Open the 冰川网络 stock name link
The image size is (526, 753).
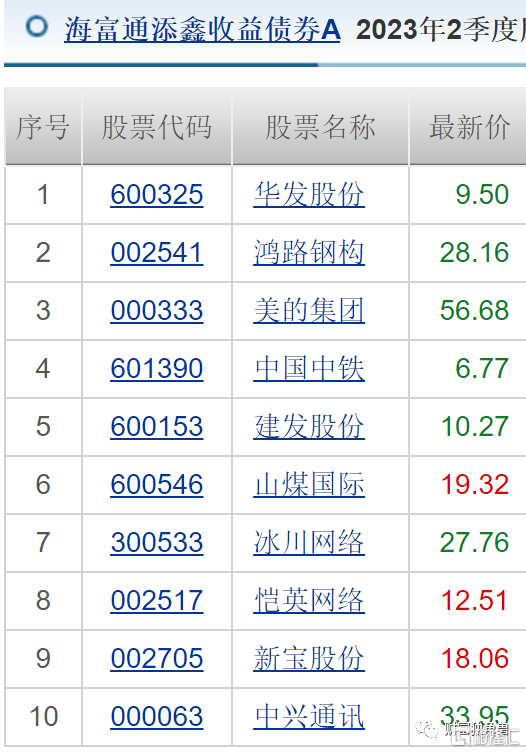pyautogui.click(x=309, y=543)
